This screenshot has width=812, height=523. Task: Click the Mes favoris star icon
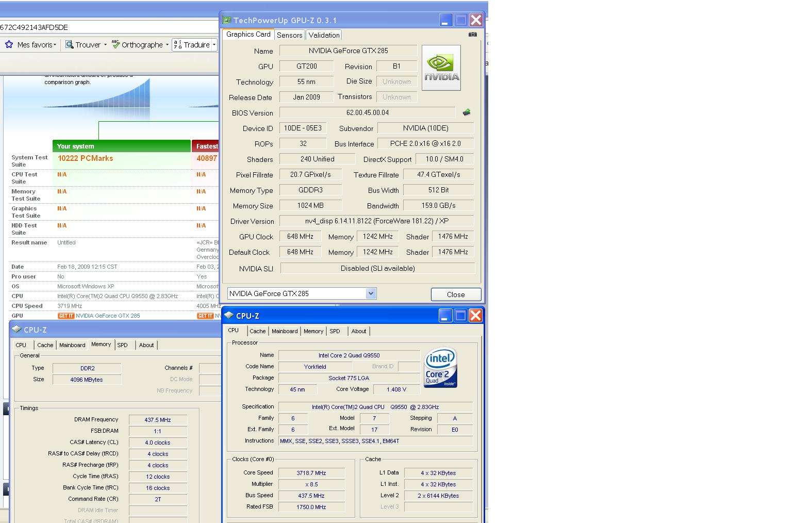pyautogui.click(x=9, y=44)
